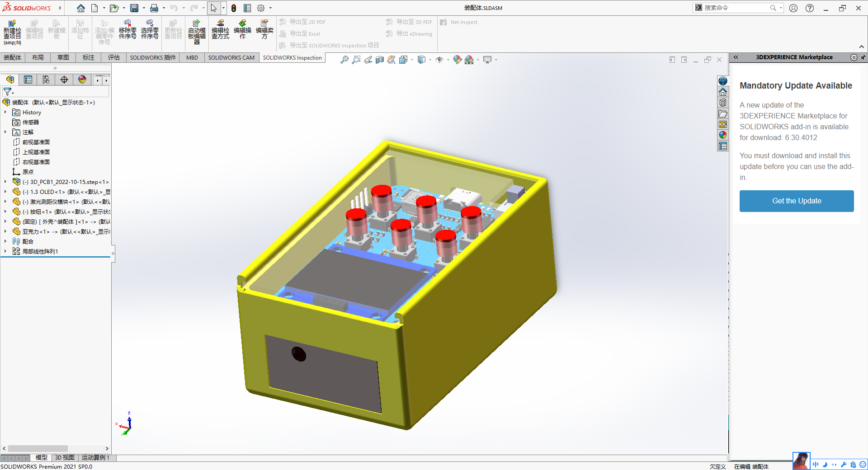The image size is (868, 470).
Task: Toggle the Select cursor tool
Action: [214, 8]
